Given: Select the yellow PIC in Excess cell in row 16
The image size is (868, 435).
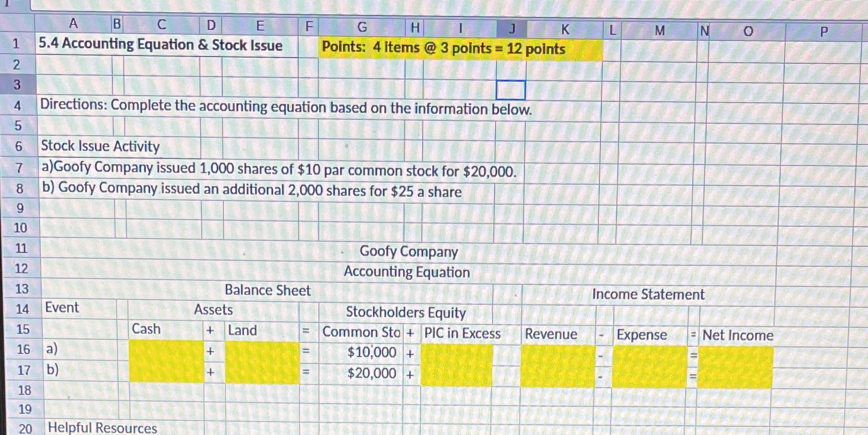Looking at the screenshot, I should pos(456,355).
